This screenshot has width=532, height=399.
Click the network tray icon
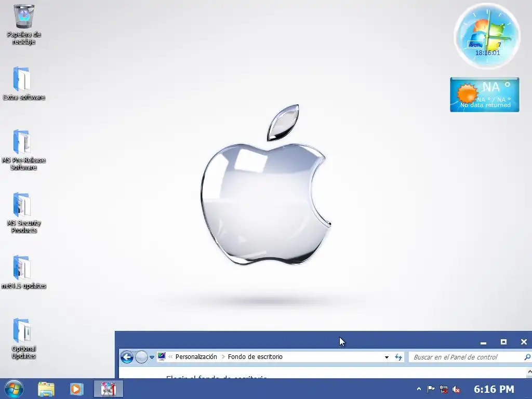(444, 389)
